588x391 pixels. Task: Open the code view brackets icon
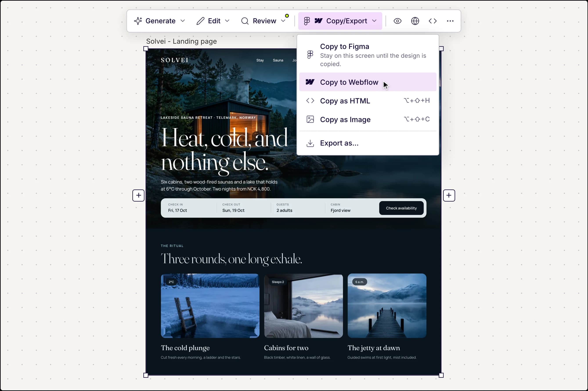pos(433,21)
